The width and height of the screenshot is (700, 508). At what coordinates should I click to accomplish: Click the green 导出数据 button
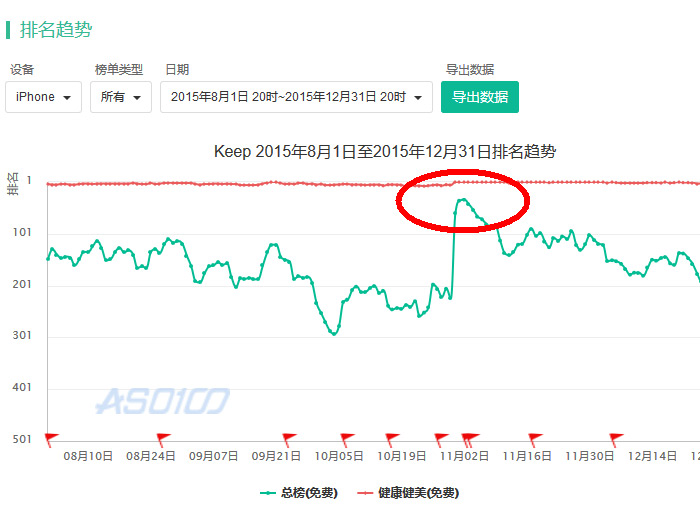[x=480, y=97]
